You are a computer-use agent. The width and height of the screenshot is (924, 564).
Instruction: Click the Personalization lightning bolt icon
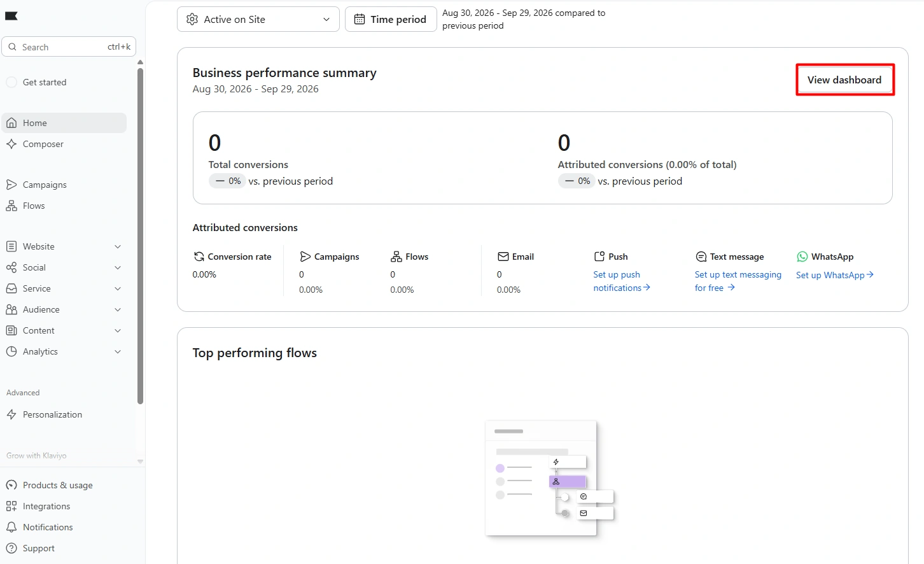click(x=11, y=414)
